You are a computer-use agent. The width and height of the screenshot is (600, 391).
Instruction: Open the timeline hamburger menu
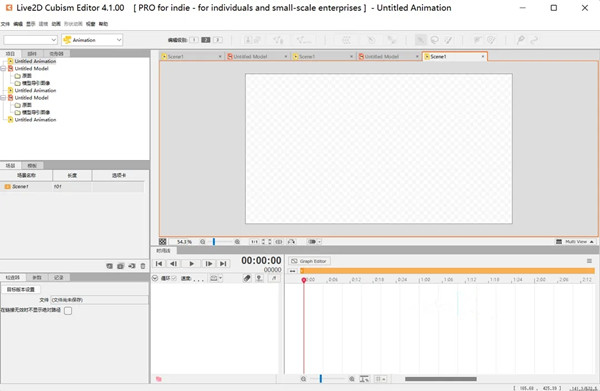pyautogui.click(x=589, y=261)
